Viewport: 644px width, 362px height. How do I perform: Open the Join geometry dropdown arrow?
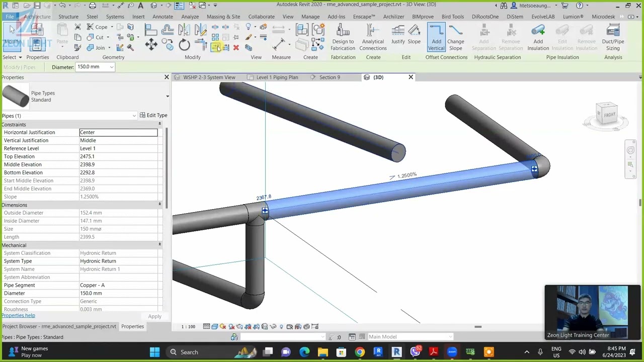pos(109,48)
